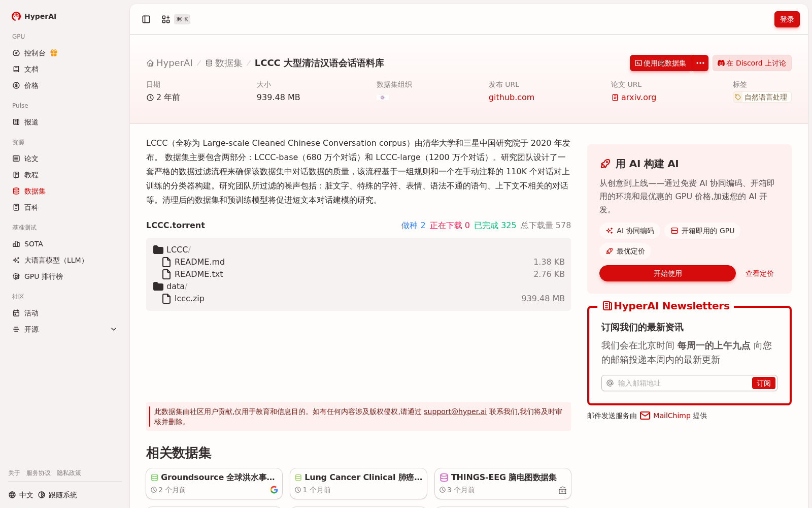Click support@hyper.ai email link
Image resolution: width=812 pixels, height=508 pixels.
(x=455, y=411)
